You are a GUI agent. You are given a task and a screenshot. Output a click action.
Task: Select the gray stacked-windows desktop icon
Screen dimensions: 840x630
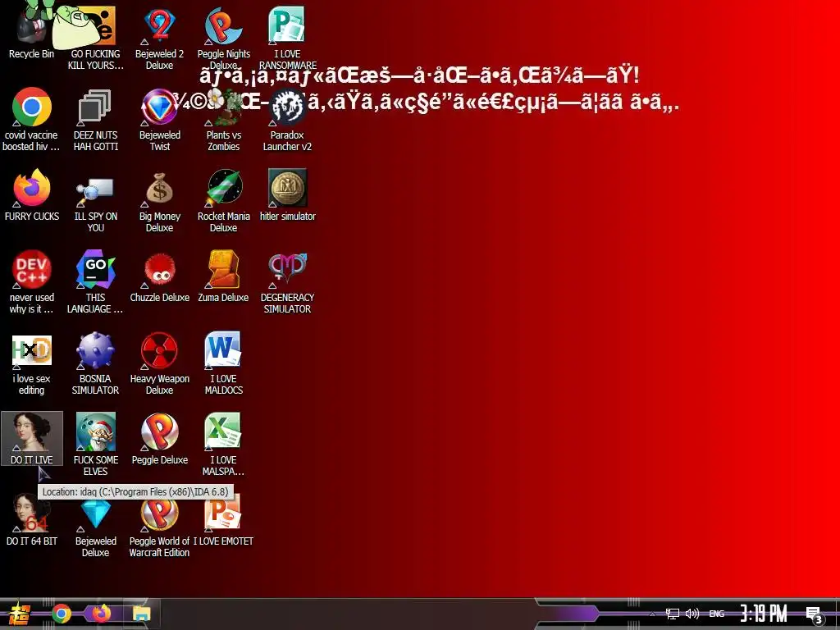95,119
